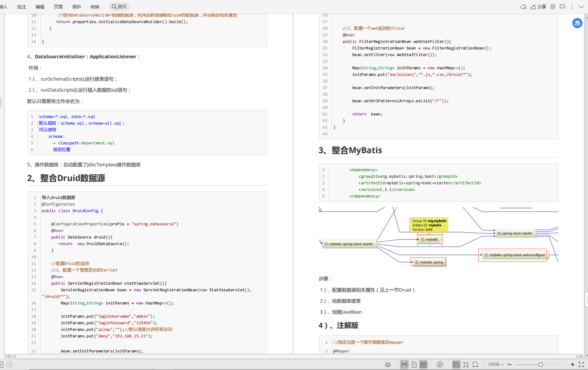Image resolution: width=588 pixels, height=370 pixels.
Task: Open the 保护 menu tab
Action: click(77, 7)
